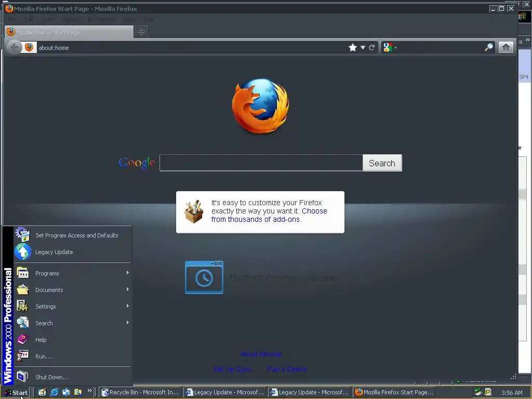This screenshot has height=399, width=532.
Task: Expand the Settings submenu arrow
Action: [x=128, y=306]
